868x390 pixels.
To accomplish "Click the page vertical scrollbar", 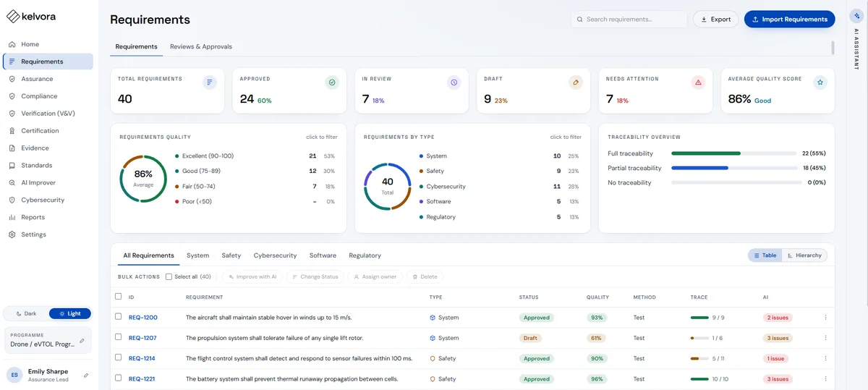I will coord(833,48).
